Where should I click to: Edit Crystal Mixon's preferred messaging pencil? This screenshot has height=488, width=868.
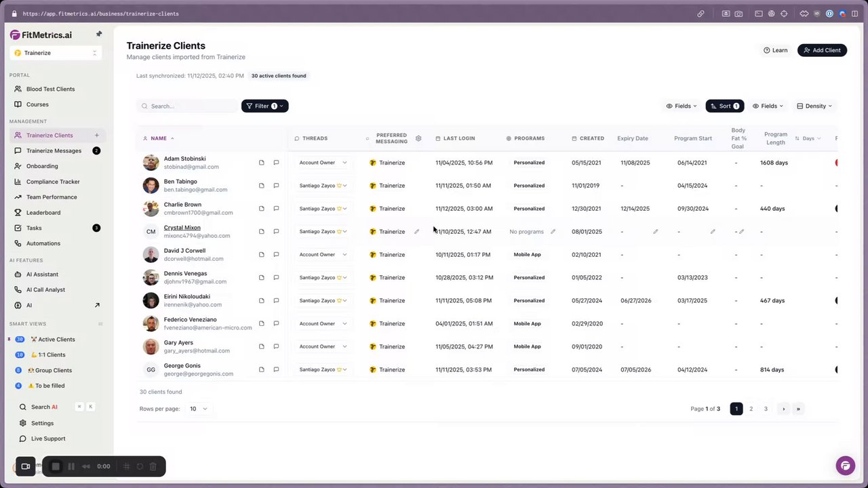(417, 232)
